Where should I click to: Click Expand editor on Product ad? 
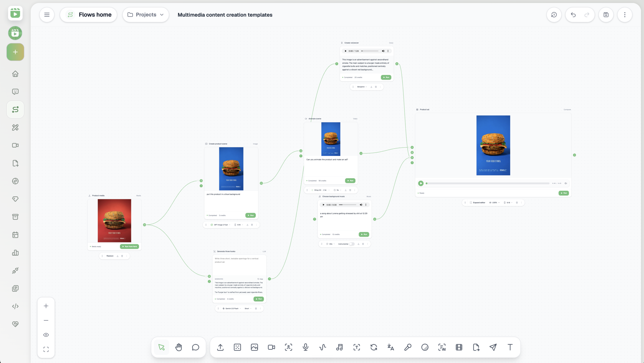click(x=477, y=203)
